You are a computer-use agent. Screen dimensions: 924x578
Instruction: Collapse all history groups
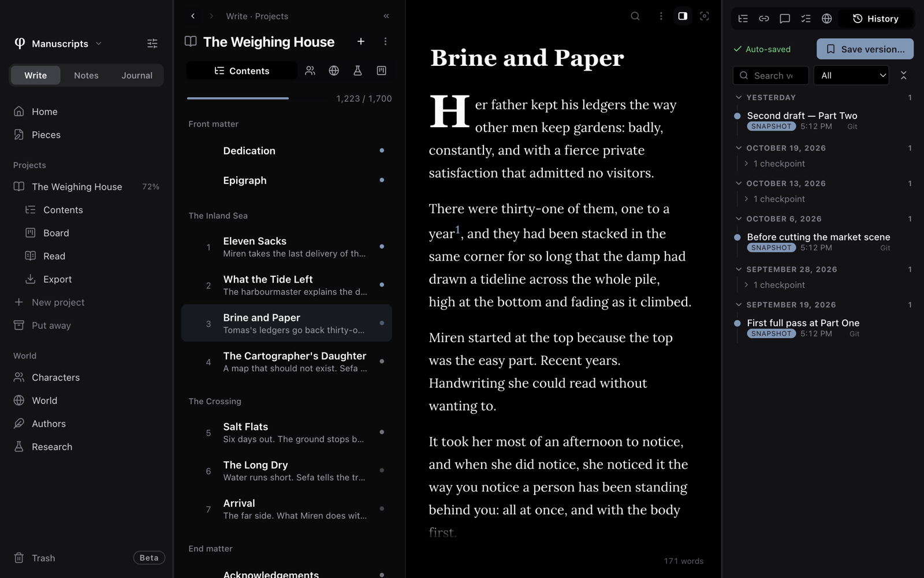pyautogui.click(x=904, y=75)
